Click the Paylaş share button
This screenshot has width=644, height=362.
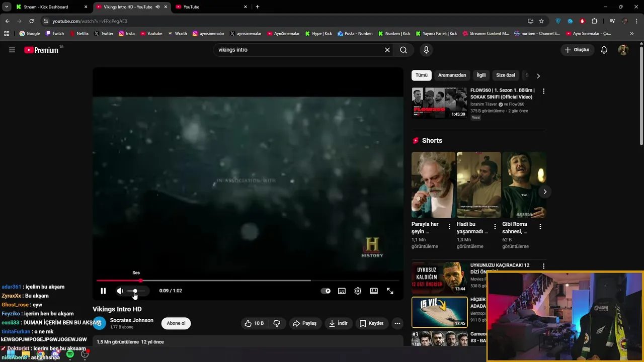(305, 323)
